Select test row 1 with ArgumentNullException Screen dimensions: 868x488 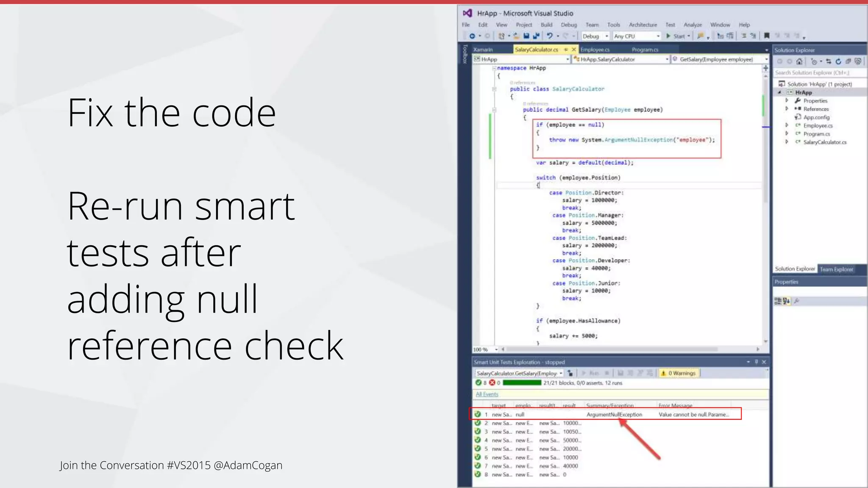[x=605, y=414]
